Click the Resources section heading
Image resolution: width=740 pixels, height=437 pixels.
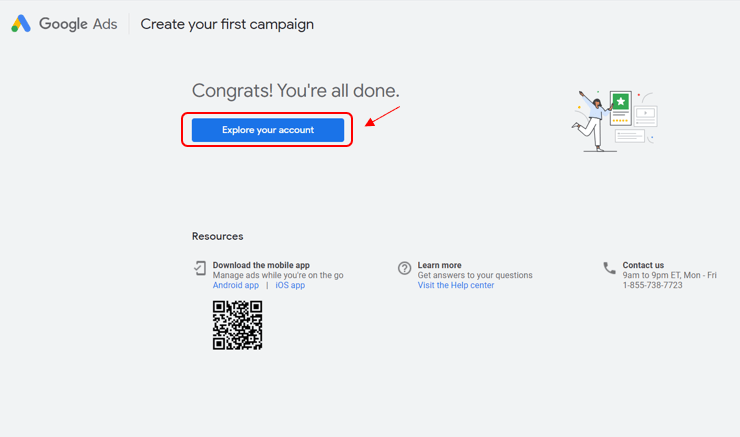tap(217, 237)
